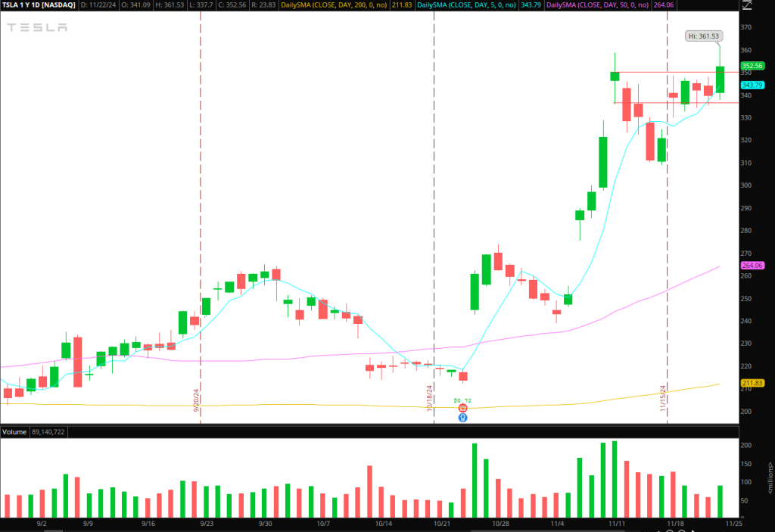Image resolution: width=775 pixels, height=532 pixels.
Task: Click the 89,140,722 volume value
Action: (48, 432)
